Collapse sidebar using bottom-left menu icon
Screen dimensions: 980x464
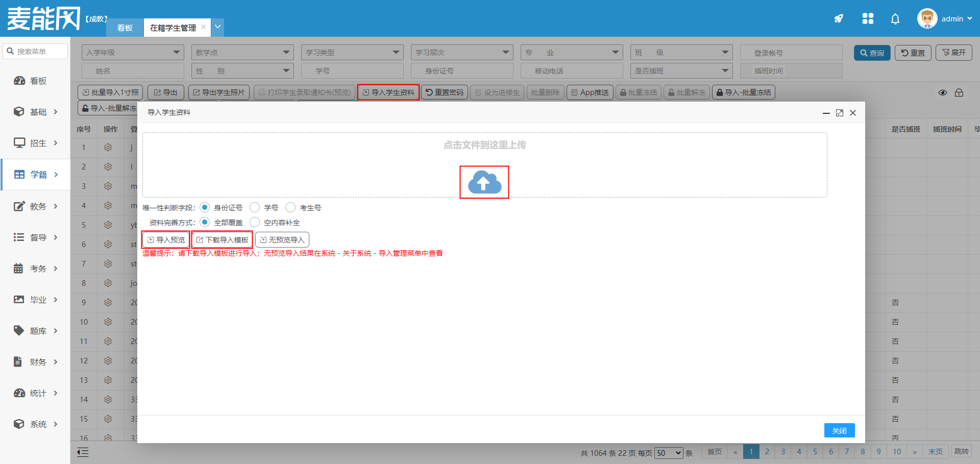coord(83,452)
